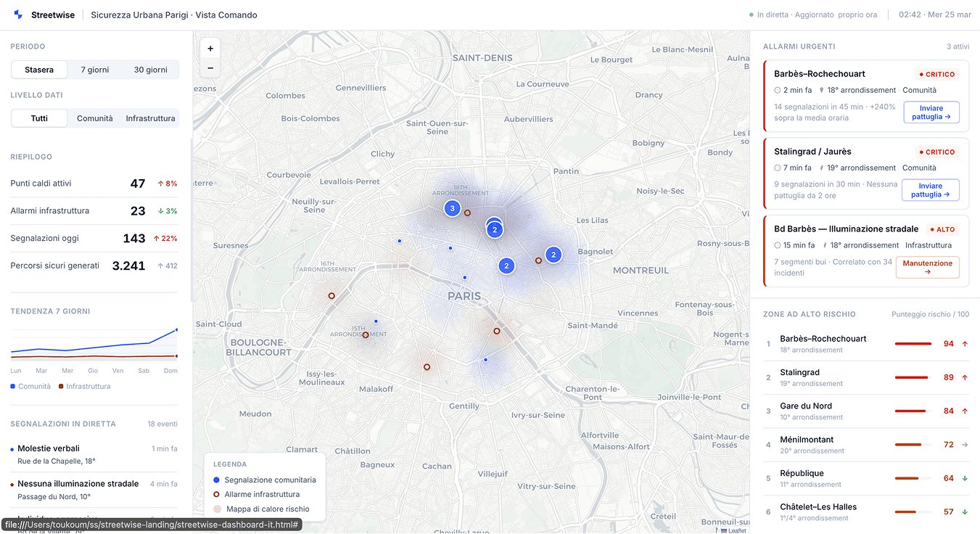Switch to the Stasera tab
980x534 pixels.
coord(38,70)
